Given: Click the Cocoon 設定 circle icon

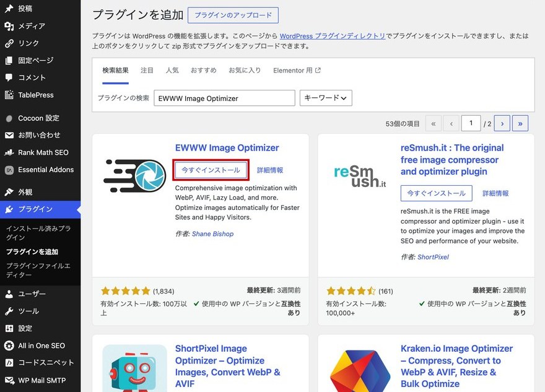Looking at the screenshot, I should pos(9,118).
